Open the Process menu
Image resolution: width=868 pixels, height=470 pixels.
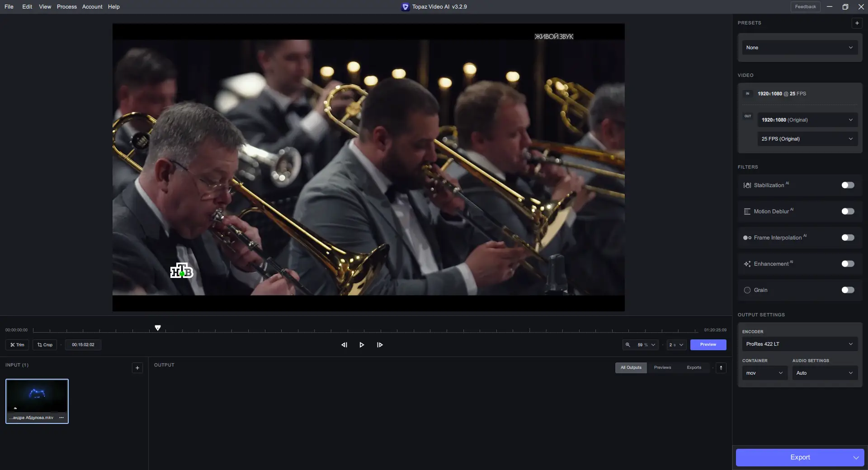tap(67, 7)
